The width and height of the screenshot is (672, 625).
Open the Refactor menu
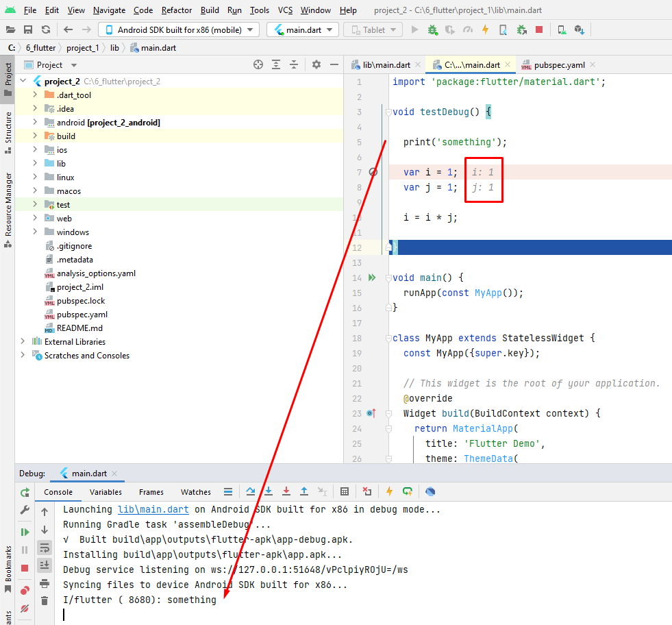click(x=176, y=10)
